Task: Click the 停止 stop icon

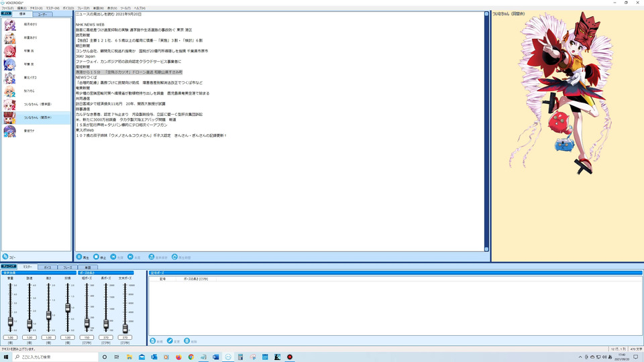Action: pos(96,257)
